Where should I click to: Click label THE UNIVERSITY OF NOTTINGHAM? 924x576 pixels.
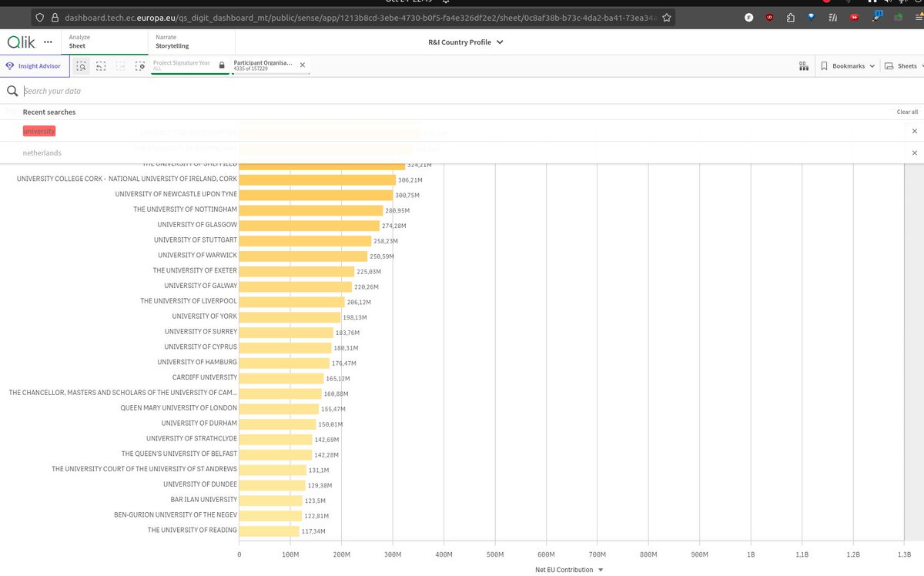coord(186,209)
